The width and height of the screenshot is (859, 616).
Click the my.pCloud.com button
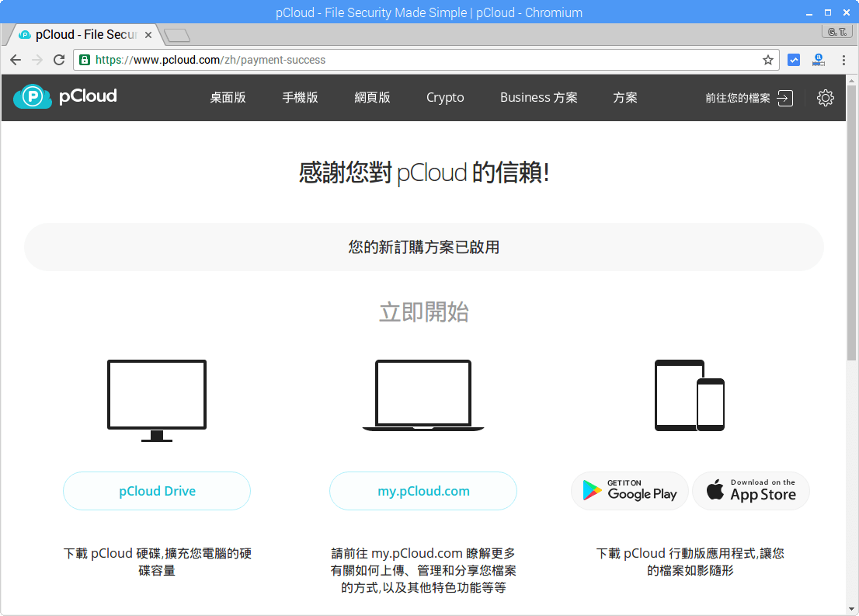click(423, 491)
